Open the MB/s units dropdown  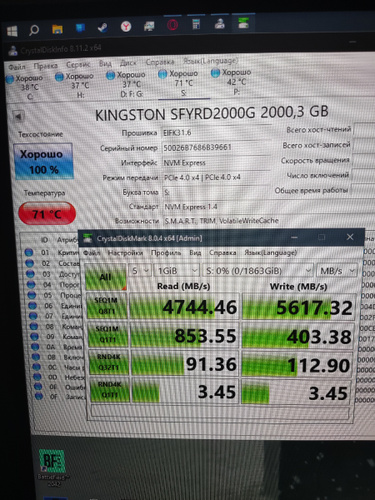tap(337, 271)
